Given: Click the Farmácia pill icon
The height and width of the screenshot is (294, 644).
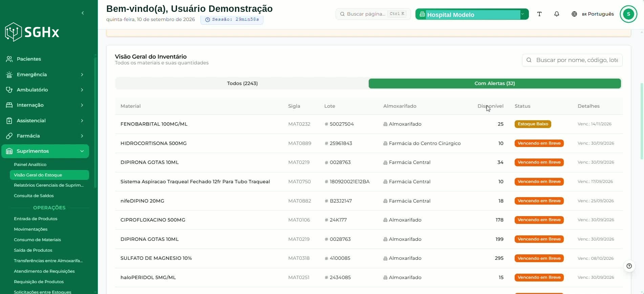Looking at the screenshot, I should point(9,136).
